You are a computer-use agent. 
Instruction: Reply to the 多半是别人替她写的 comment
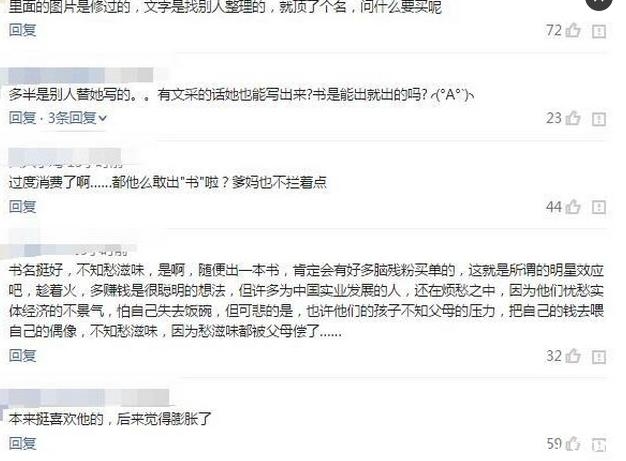(23, 118)
